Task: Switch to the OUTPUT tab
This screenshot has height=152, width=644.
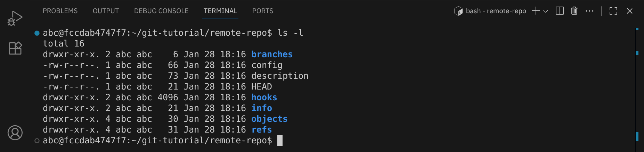Action: [106, 11]
